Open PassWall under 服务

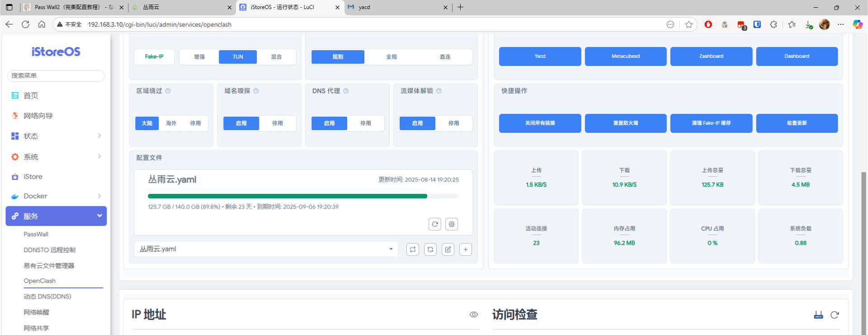pyautogui.click(x=36, y=234)
